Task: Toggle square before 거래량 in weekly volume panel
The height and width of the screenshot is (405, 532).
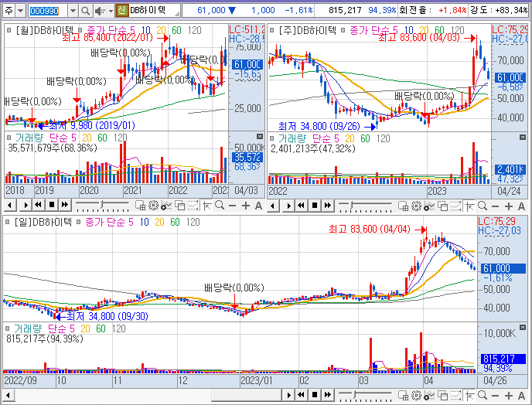Action: [x=271, y=138]
